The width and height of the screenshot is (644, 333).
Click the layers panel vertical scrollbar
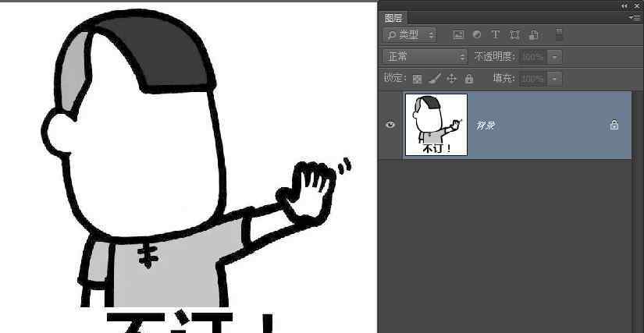[638, 212]
